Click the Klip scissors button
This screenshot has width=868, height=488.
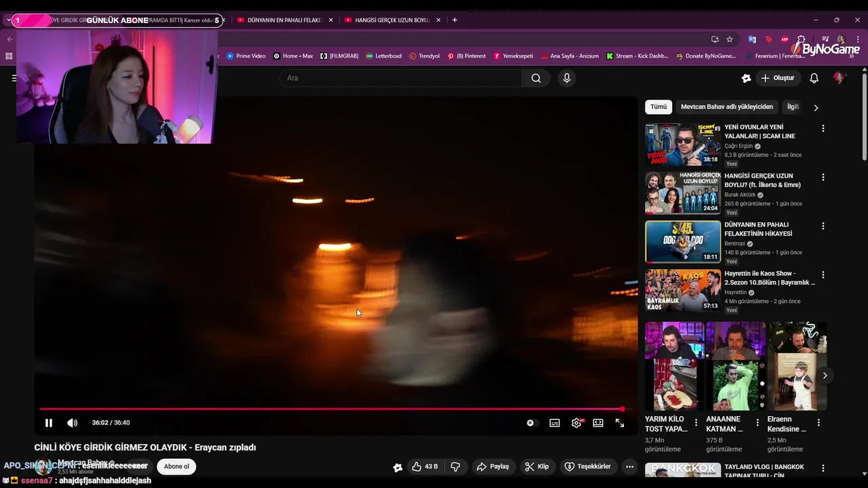538,466
